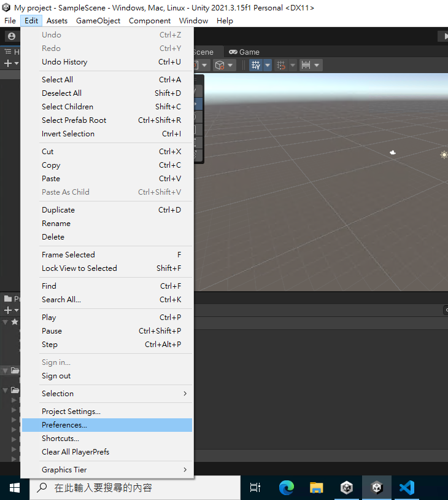448x500 pixels.
Task: Click the Project panel plus create icon
Action: click(8, 310)
